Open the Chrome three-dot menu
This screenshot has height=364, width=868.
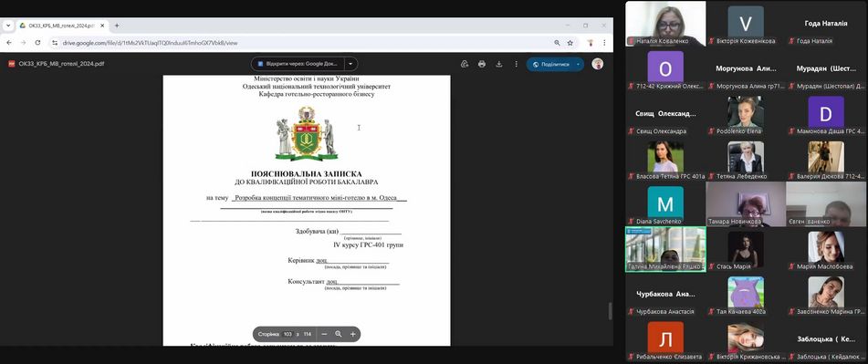click(604, 42)
